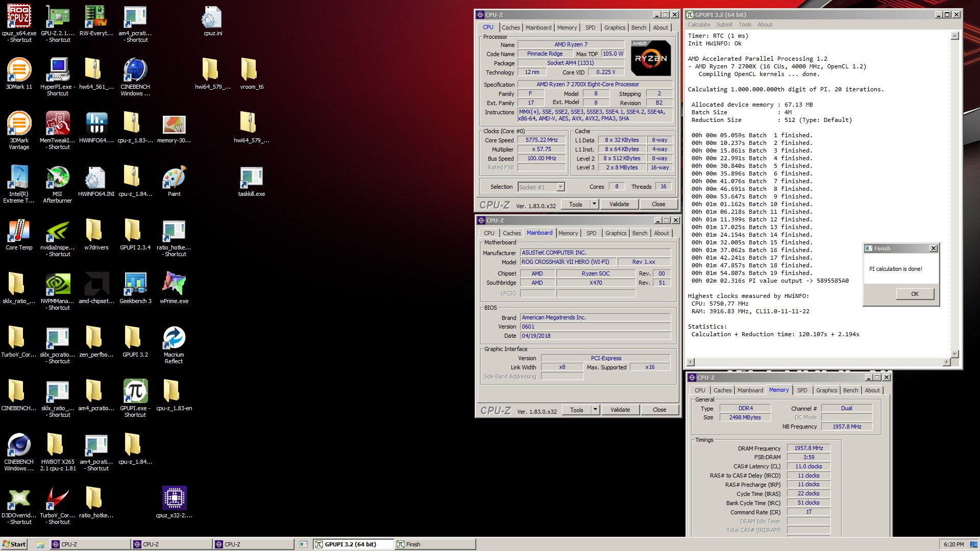Open the Tools menu in GPUPI
The width and height of the screenshot is (980, 551).
tap(745, 24)
